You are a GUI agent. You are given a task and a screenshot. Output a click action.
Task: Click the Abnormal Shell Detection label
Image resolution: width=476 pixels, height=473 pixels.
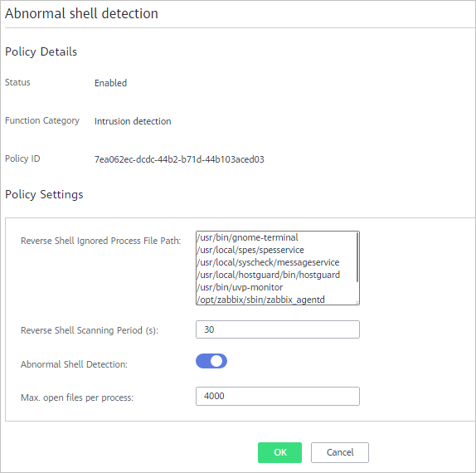pos(74,364)
